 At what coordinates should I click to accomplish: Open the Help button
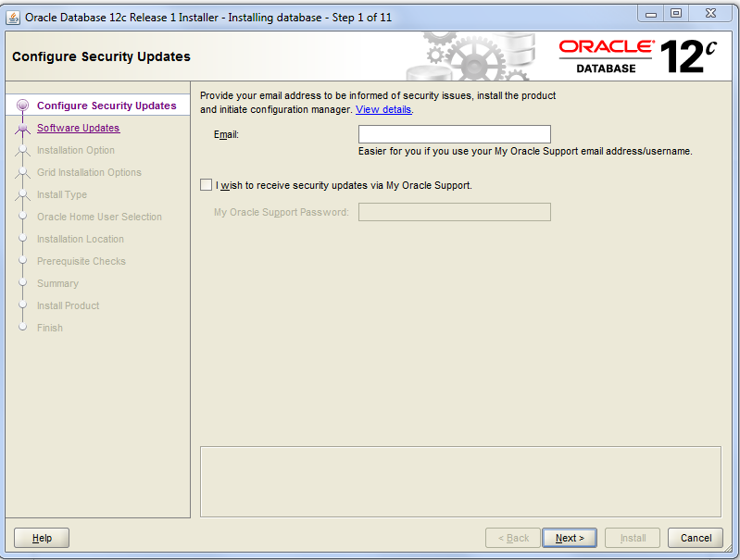[42, 538]
